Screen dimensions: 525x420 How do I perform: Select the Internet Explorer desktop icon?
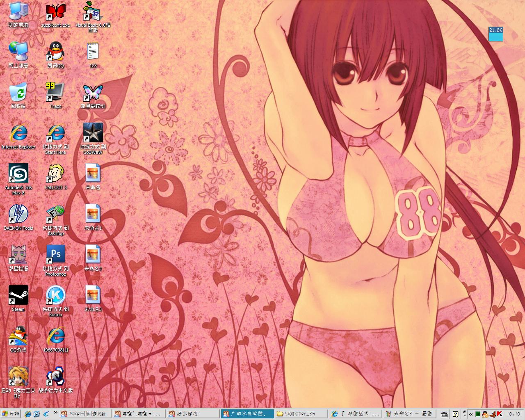18,136
